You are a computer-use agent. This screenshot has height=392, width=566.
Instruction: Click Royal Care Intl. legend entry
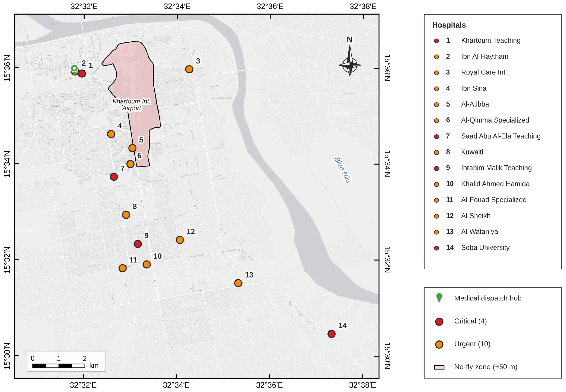coord(485,72)
